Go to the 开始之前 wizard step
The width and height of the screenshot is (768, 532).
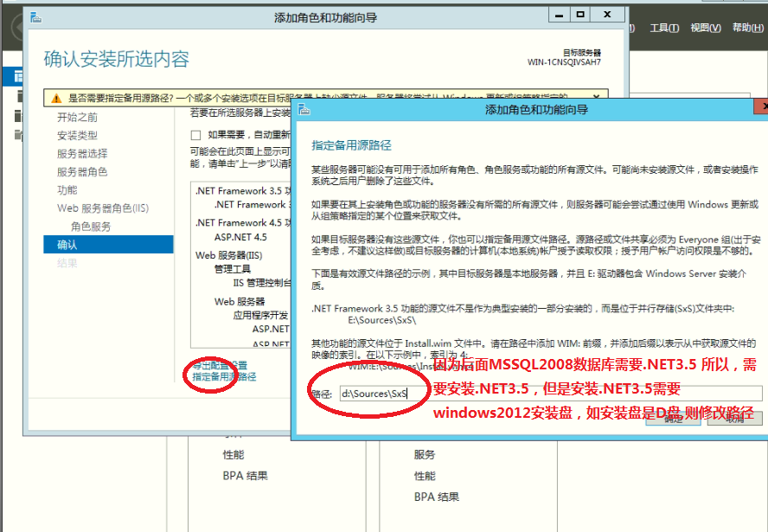(77, 117)
